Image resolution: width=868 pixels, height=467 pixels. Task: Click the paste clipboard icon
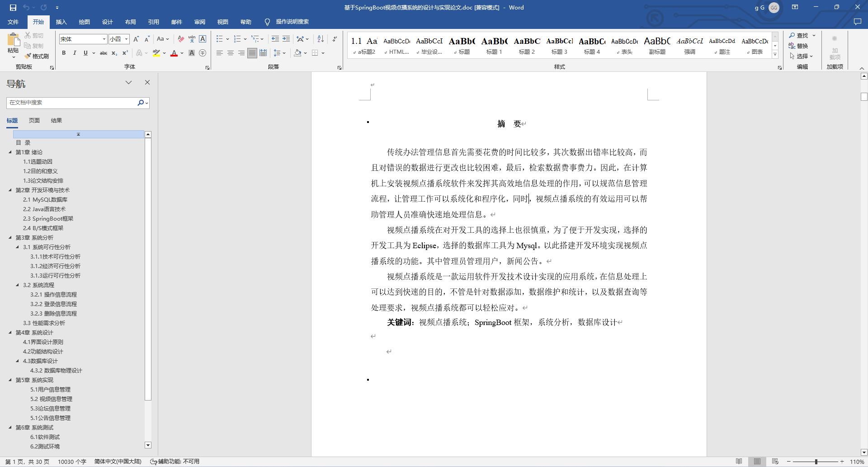click(x=13, y=40)
